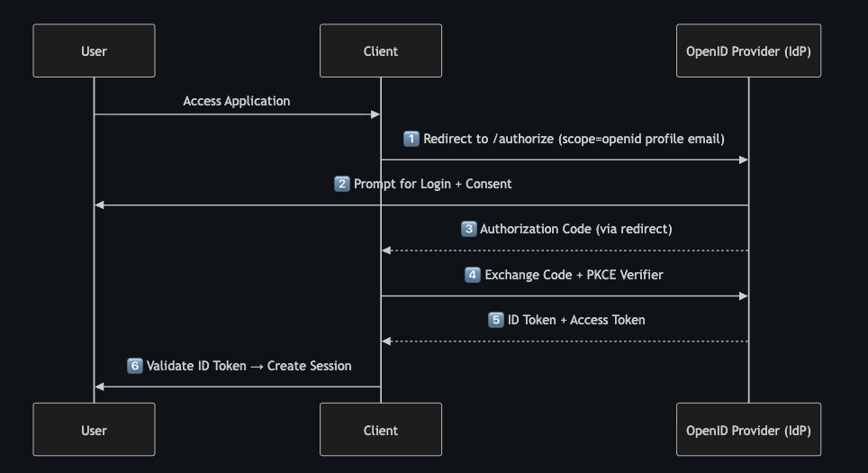This screenshot has height=473, width=868.
Task: Click the step 4 number badge
Action: click(x=473, y=275)
